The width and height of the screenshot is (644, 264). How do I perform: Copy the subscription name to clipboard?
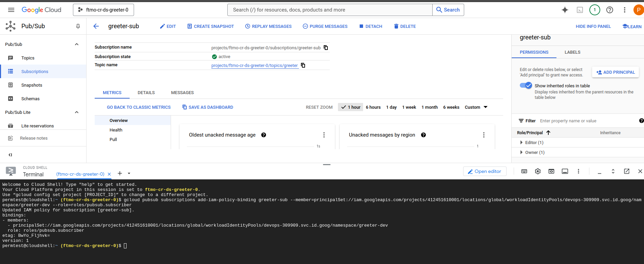326,48
